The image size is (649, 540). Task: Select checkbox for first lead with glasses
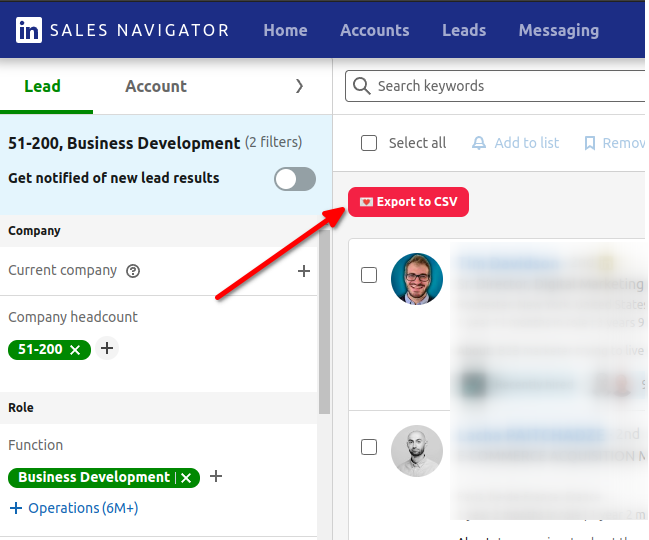click(x=369, y=275)
